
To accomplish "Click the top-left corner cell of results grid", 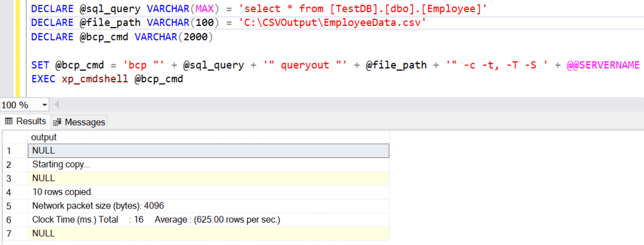I will coord(15,137).
